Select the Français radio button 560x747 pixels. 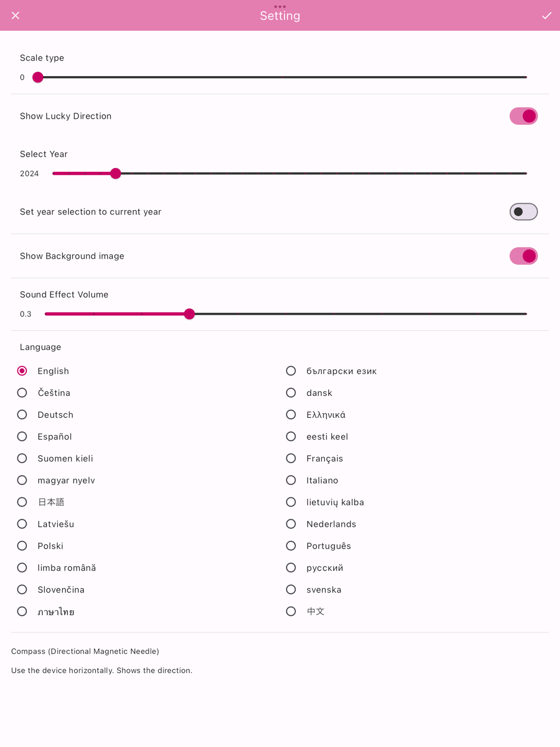[x=291, y=458]
